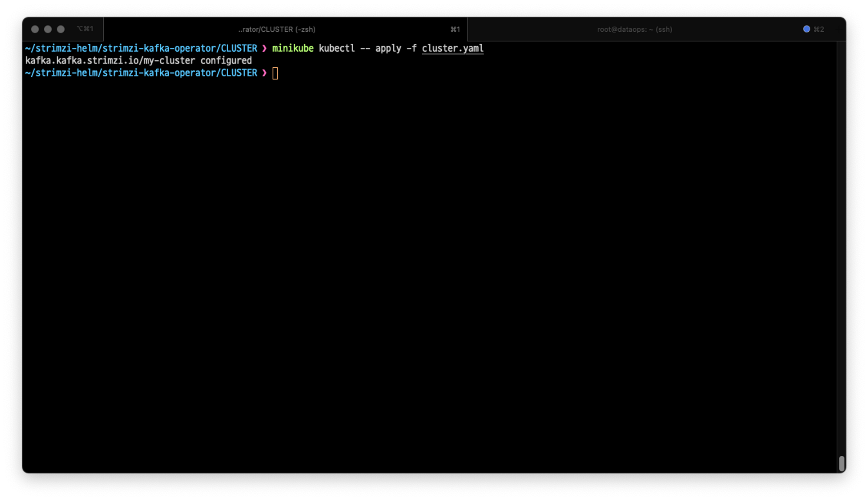Screen dimensions: 868x500
Task: Click the pink prompt arrow beside cursor
Action: click(264, 73)
